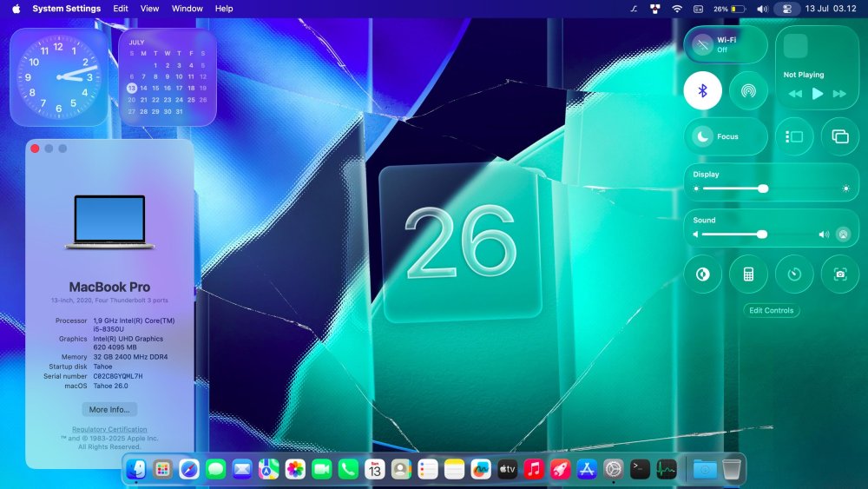Click Control Center icon in menu bar
The height and width of the screenshot is (489, 868).
coord(786,9)
